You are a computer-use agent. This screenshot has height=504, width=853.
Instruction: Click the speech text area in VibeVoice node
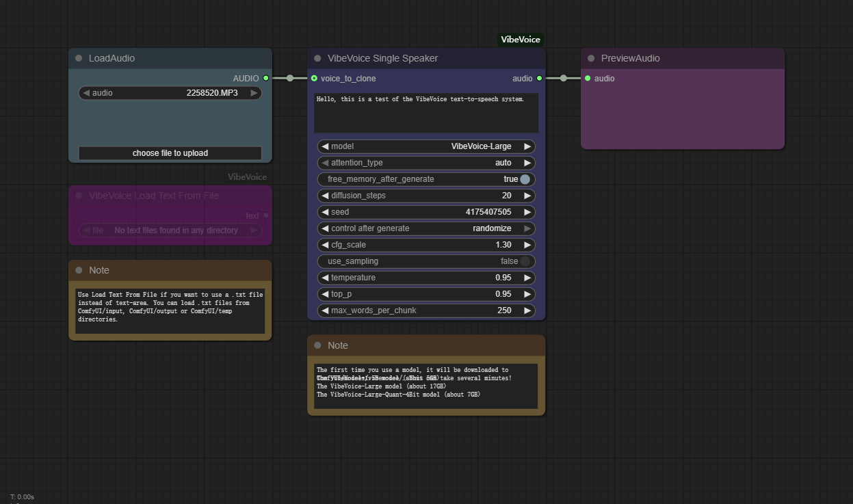click(x=426, y=113)
